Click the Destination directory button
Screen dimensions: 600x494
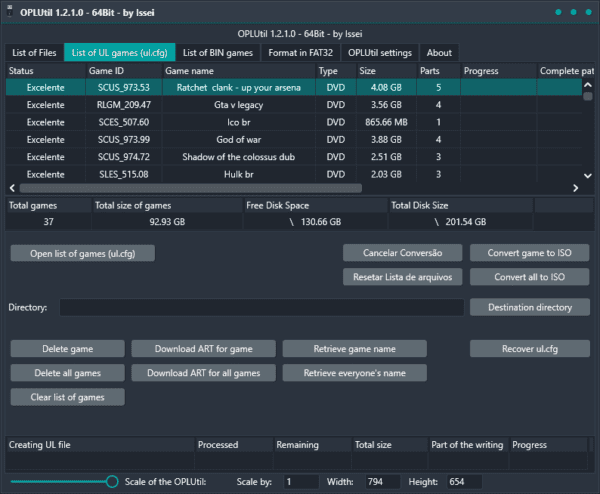530,307
